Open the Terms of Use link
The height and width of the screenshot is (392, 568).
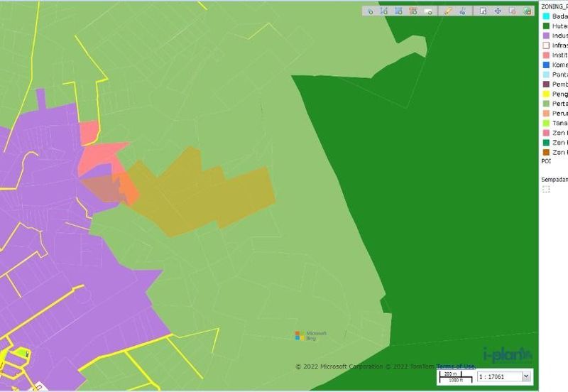pos(456,366)
